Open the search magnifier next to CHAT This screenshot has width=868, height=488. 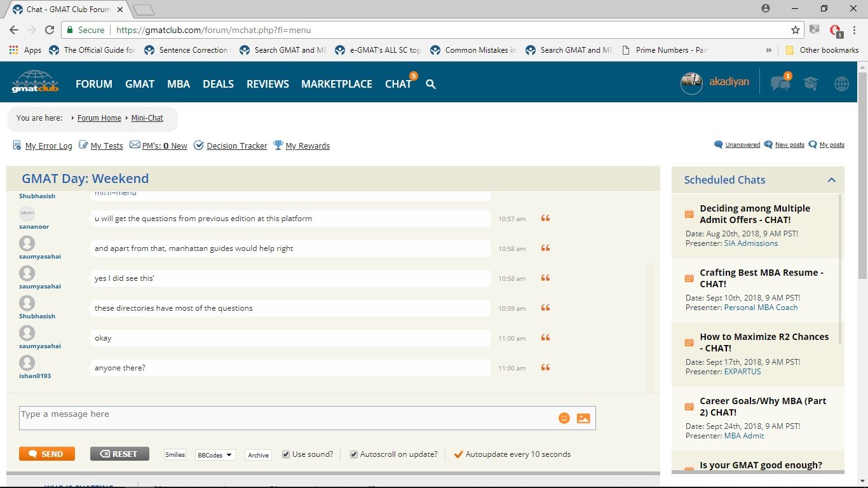[x=431, y=84]
